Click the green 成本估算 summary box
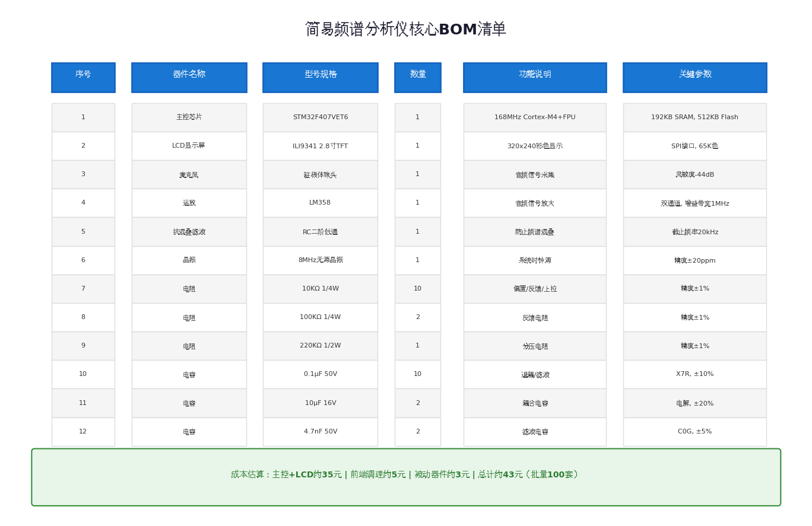This screenshot has height=526, width=812. 406,477
